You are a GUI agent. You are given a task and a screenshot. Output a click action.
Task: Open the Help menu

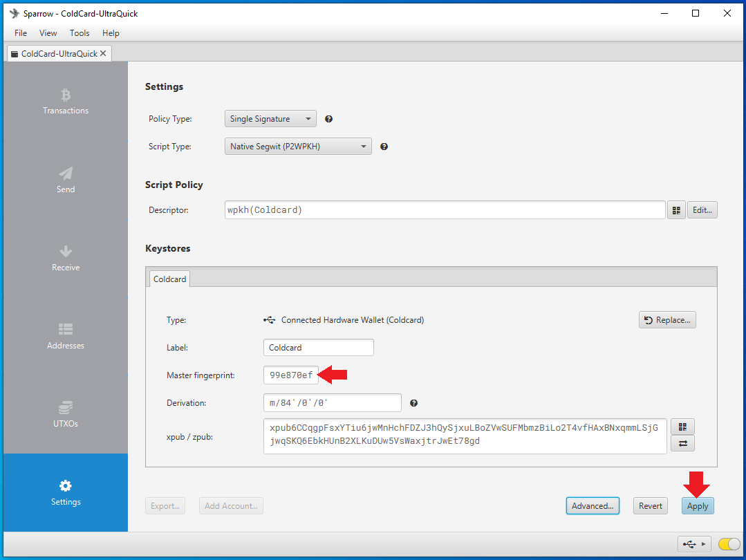click(111, 32)
